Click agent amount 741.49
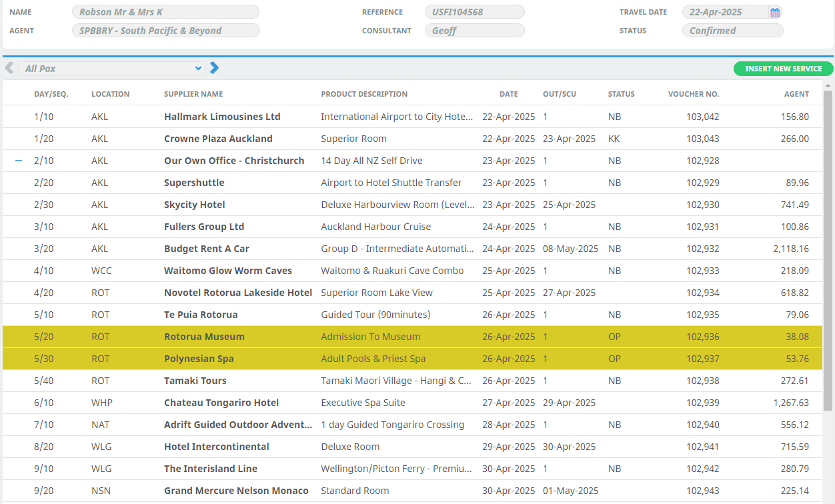This screenshot has height=504, width=835. (x=795, y=205)
